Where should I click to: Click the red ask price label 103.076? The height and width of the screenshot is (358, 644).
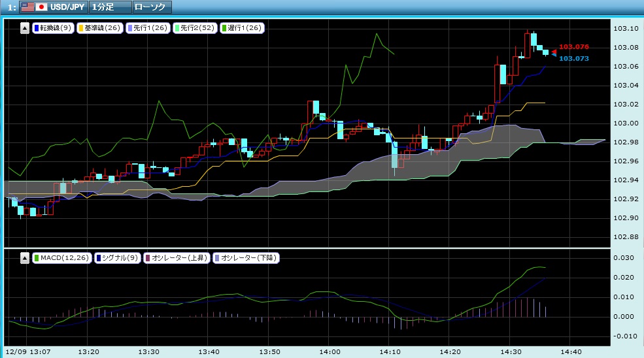point(574,47)
